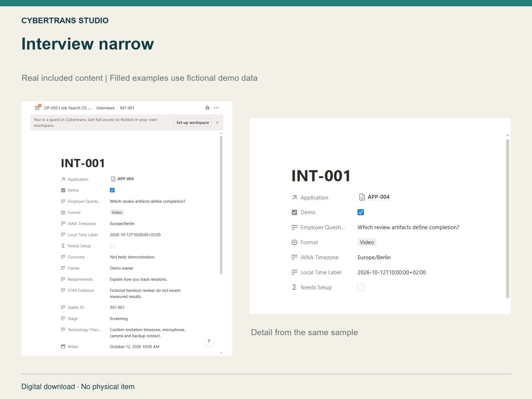The width and height of the screenshot is (532, 399).
Task: Click the Outcome value Not held; demonstration.
Action: click(x=132, y=257)
